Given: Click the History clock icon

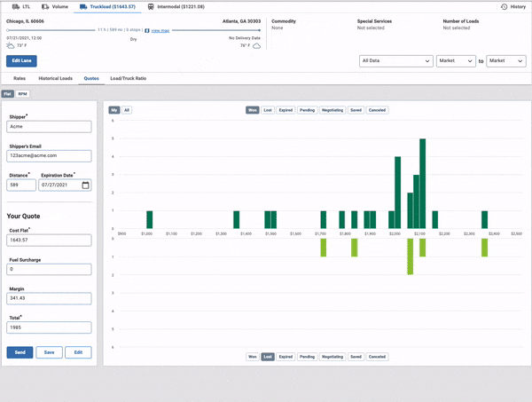Looking at the screenshot, I should click(505, 7).
